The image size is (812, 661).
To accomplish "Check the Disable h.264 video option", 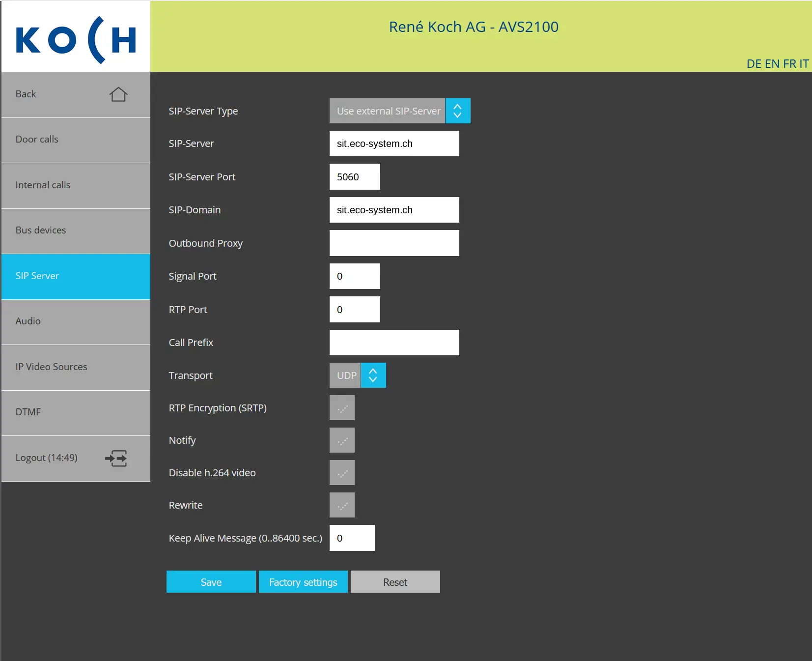I will (342, 473).
